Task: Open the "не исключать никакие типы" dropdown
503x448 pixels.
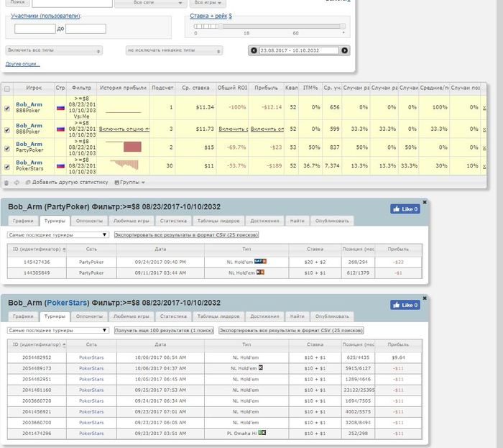Action: point(174,50)
